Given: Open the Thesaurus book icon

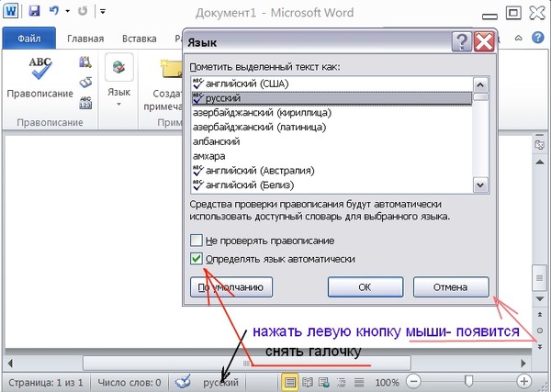Looking at the screenshot, I should (x=85, y=82).
